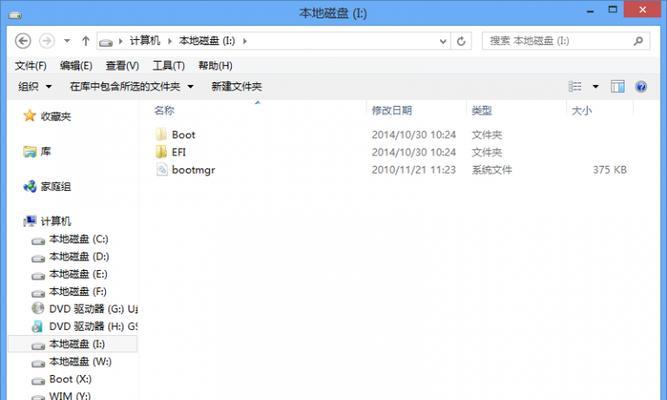
Task: Sort by 类型 column header
Action: click(x=482, y=111)
